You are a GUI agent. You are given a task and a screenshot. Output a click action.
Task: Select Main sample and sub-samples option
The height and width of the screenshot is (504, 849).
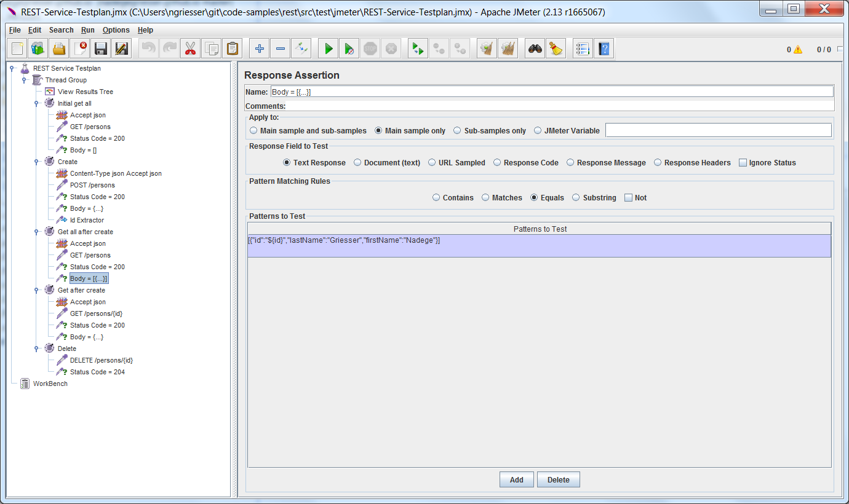pos(308,131)
